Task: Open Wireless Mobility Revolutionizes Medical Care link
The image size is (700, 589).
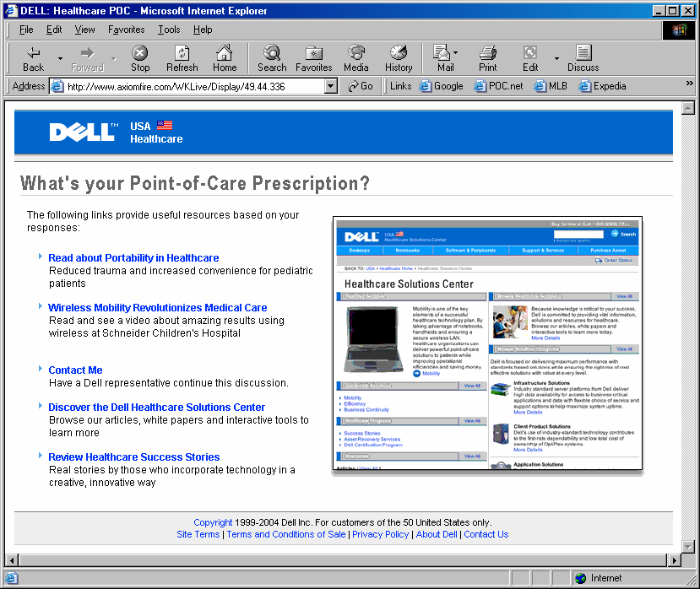Action: [158, 308]
